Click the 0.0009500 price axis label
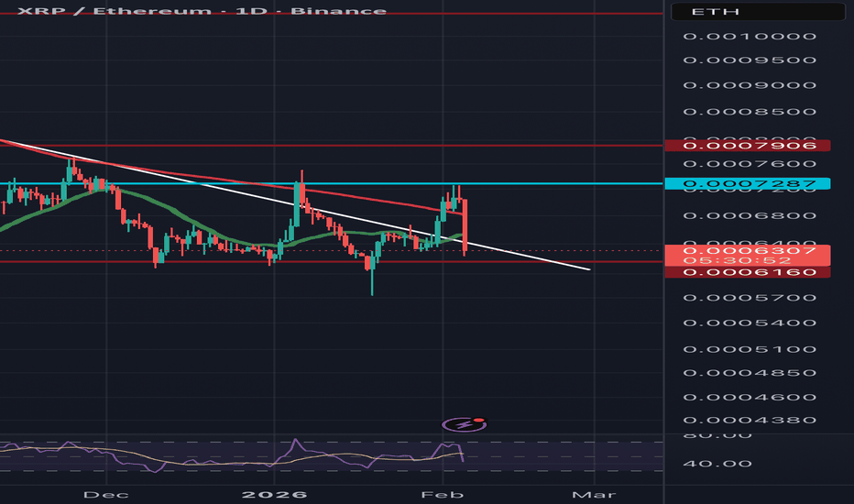The image size is (854, 504). tap(750, 60)
